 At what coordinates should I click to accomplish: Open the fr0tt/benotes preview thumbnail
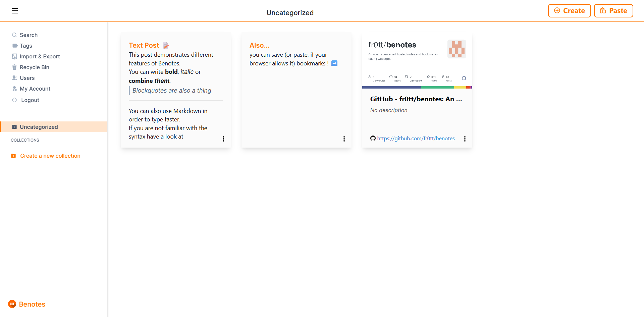(x=417, y=61)
